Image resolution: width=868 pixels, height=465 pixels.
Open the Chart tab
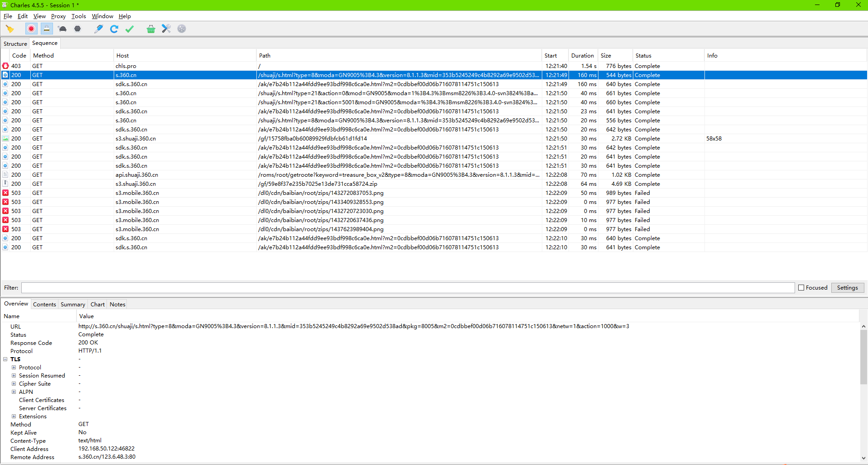97,305
